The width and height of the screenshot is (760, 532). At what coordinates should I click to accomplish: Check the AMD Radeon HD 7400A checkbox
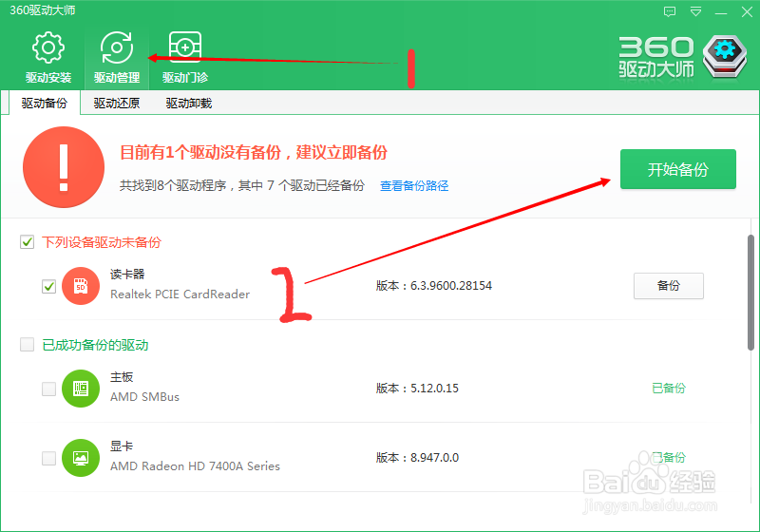point(49,458)
